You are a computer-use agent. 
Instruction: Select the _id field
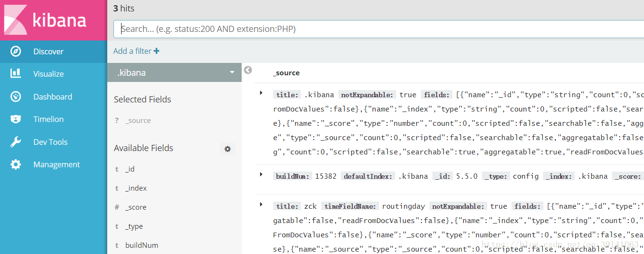tap(130, 169)
